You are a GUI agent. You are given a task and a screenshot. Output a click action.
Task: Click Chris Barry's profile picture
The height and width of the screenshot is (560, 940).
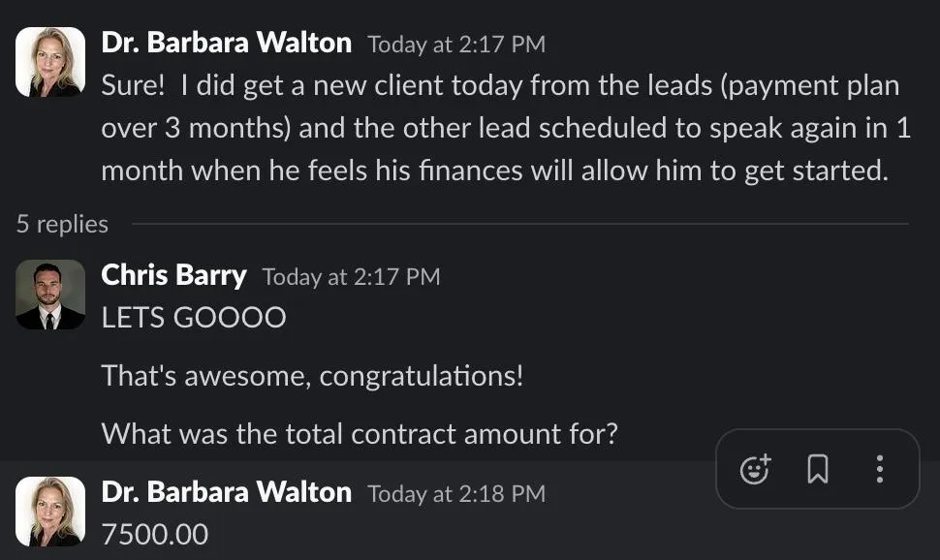pos(50,295)
